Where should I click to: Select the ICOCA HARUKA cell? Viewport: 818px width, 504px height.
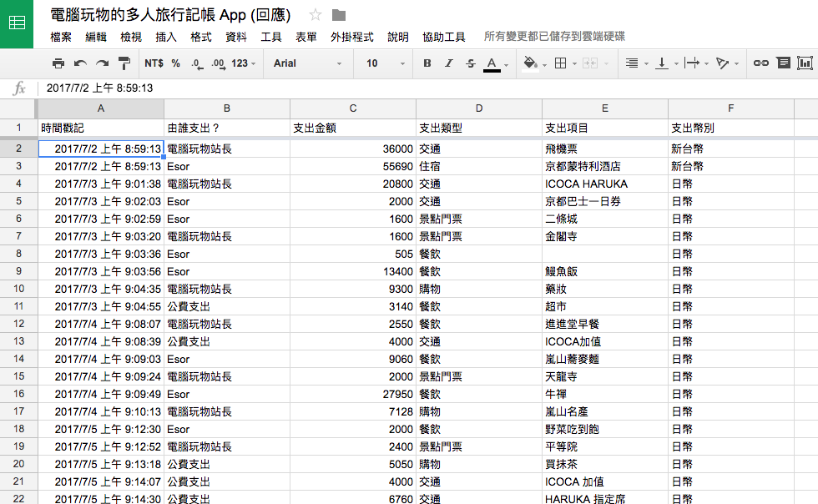click(605, 184)
